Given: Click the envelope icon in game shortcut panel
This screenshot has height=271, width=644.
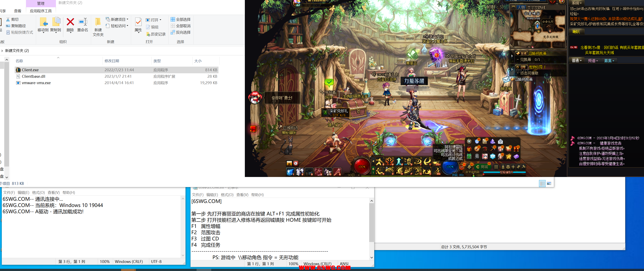Looking at the screenshot, I should tap(501, 141).
